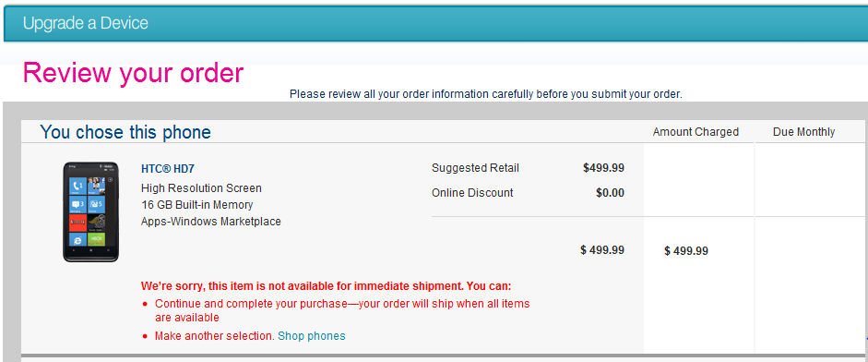Click the $499.99 suggested retail price
This screenshot has width=868, height=362.
tap(603, 168)
